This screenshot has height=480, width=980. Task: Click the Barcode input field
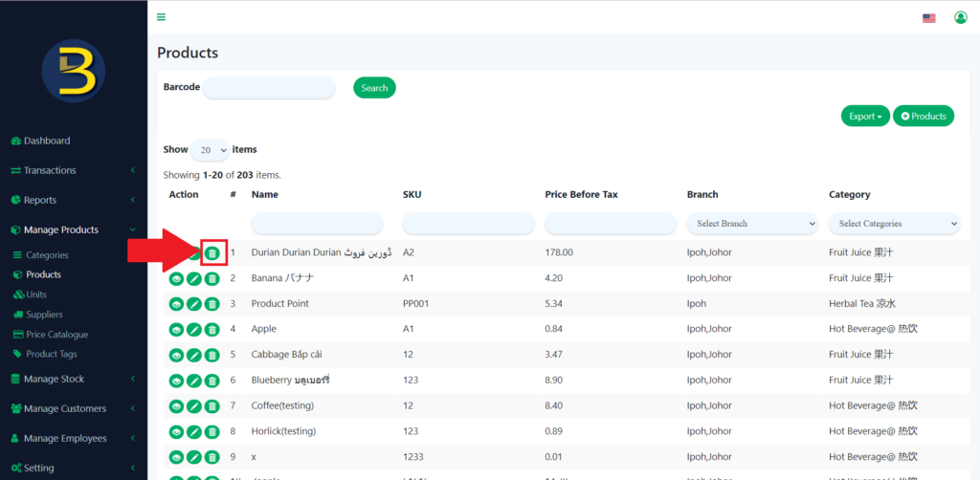(269, 88)
